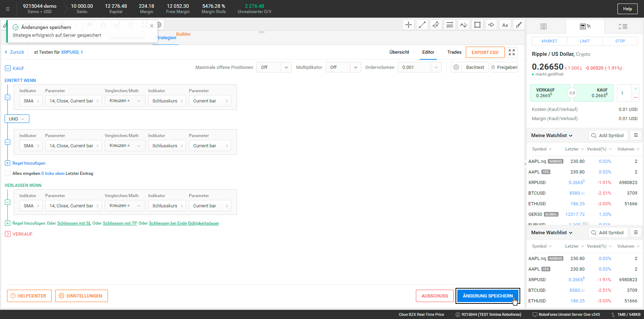
Task: Toggle fullscreen for the strategy editor
Action: tap(512, 52)
